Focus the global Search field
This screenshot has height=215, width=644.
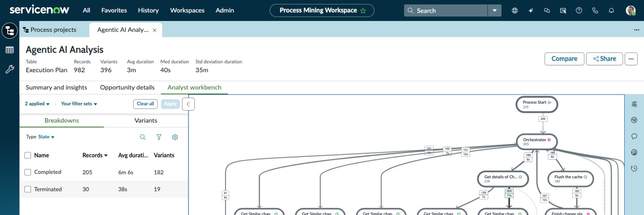pos(446,10)
